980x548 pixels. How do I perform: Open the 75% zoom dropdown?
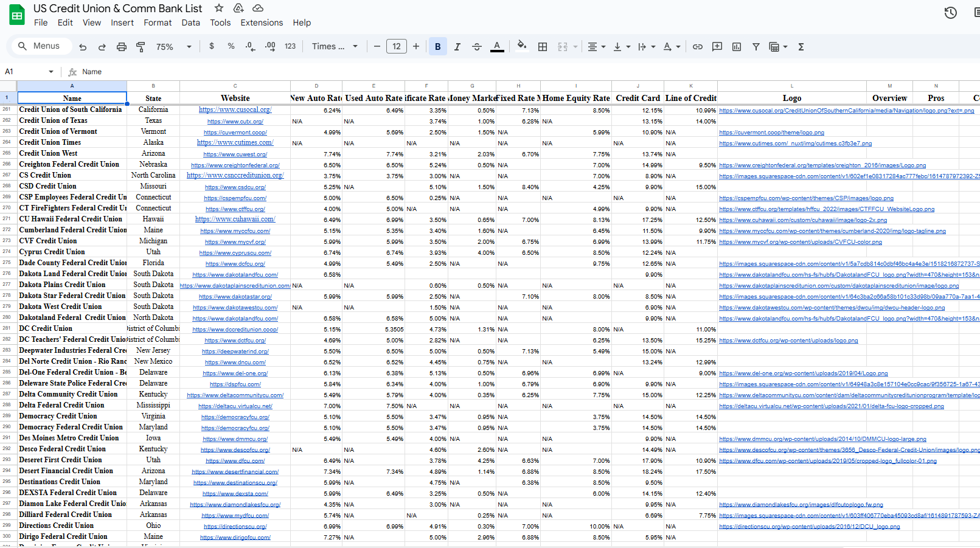pos(173,47)
